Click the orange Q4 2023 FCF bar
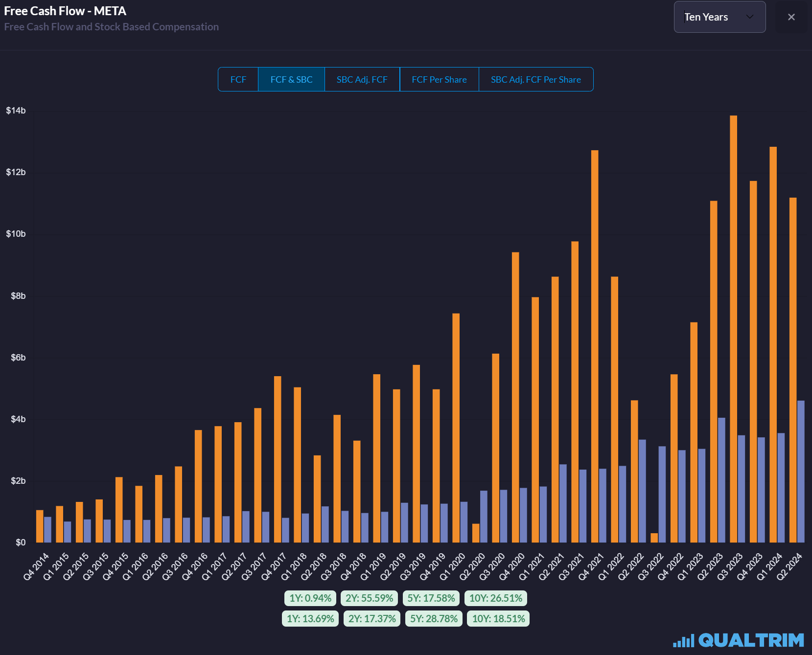The image size is (812, 655). 753,361
